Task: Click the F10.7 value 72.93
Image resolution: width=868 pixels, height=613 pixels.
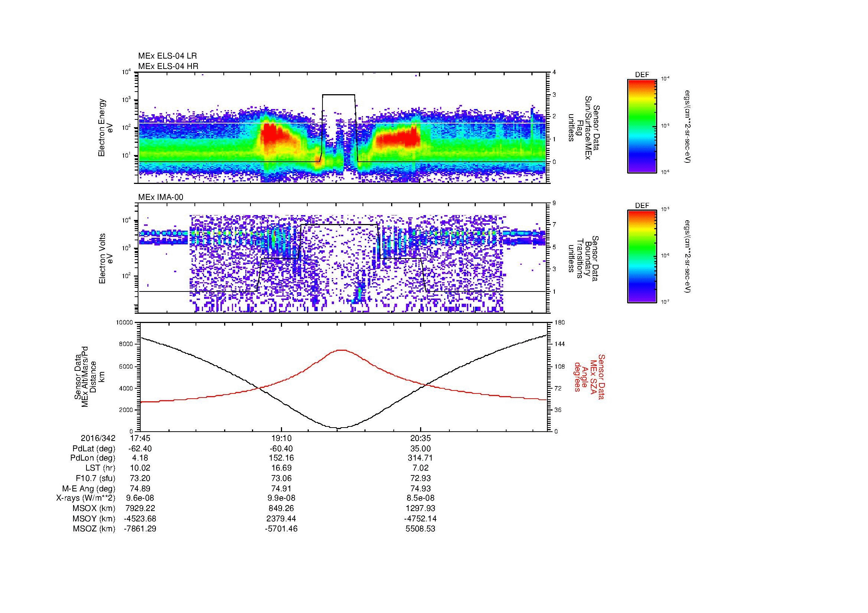Action: pos(420,478)
